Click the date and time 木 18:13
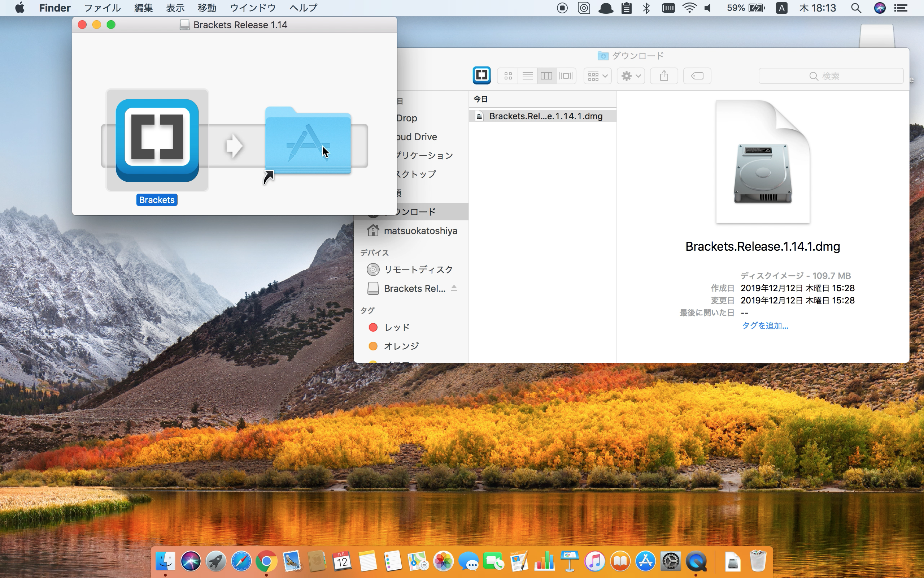The width and height of the screenshot is (924, 578). point(818,8)
